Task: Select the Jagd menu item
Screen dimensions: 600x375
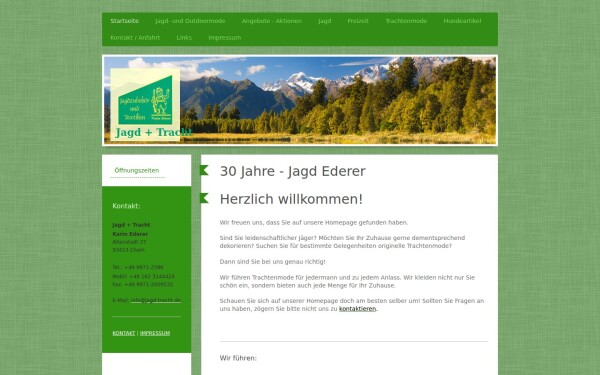Action: pos(324,21)
